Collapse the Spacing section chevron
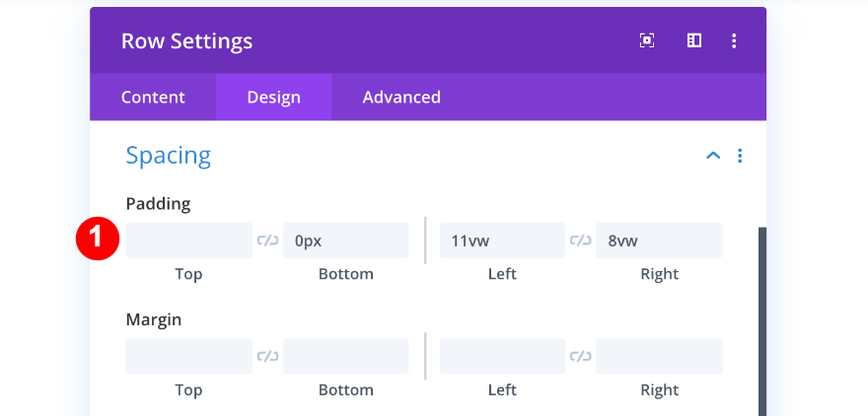 [x=713, y=156]
